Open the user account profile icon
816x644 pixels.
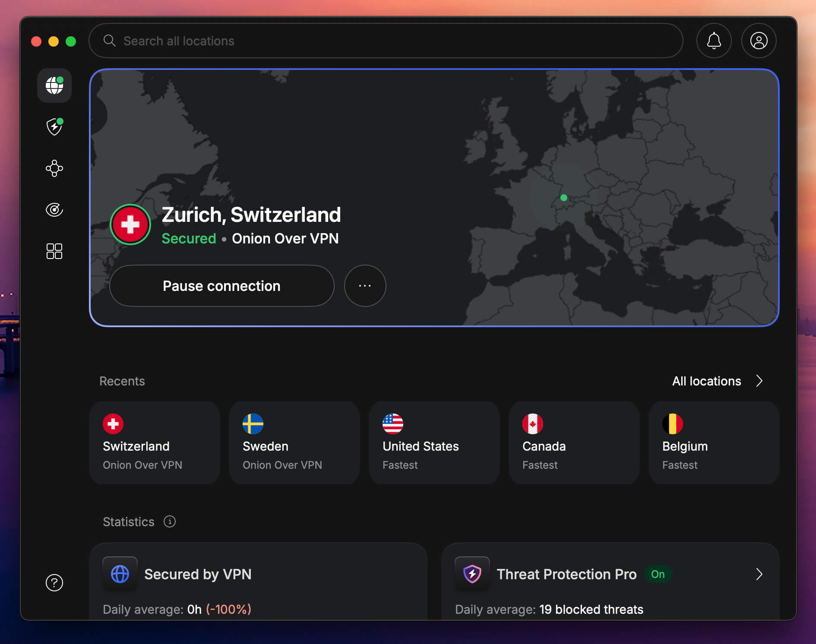pyautogui.click(x=759, y=41)
